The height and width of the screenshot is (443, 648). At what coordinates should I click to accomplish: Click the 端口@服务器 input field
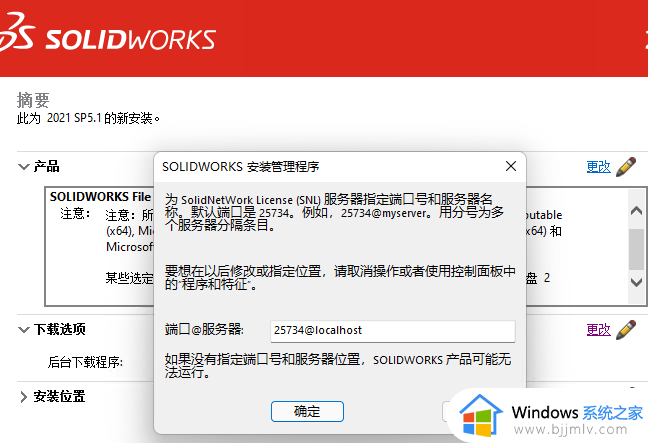[x=393, y=331]
